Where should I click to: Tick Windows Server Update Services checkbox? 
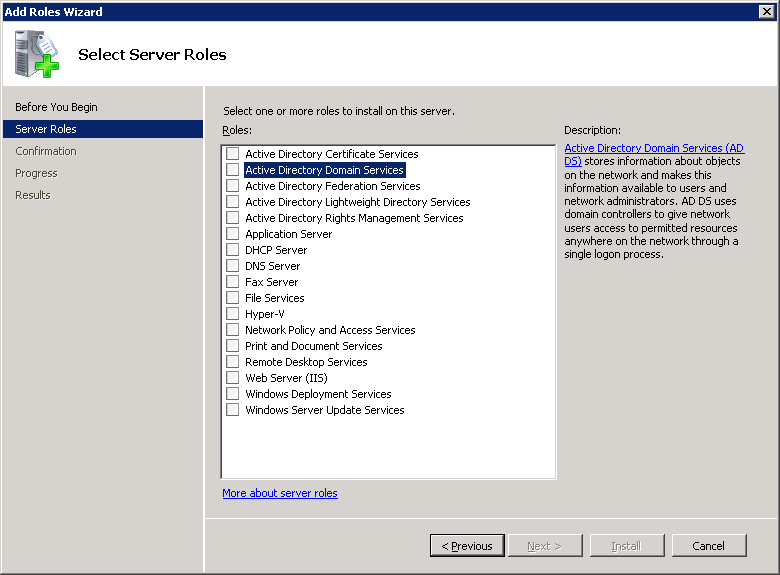tap(232, 409)
